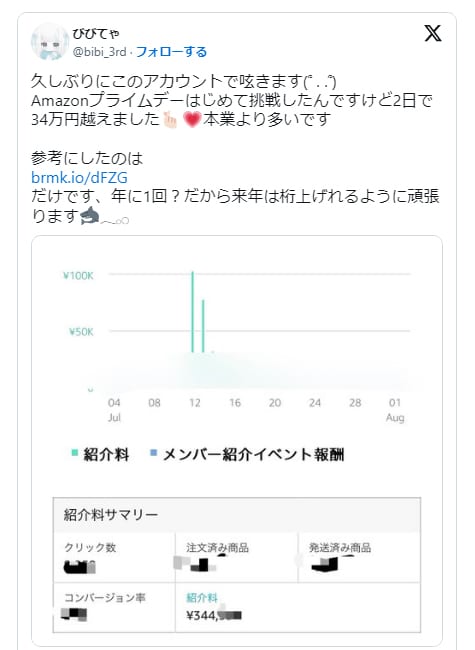Click the 紹介料 label in the summary table
The height and width of the screenshot is (650, 475).
[202, 597]
